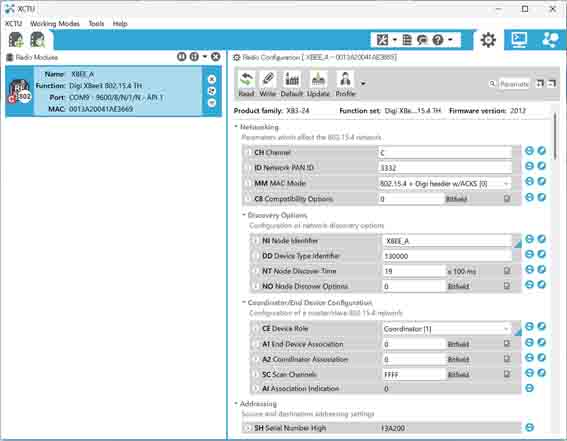Viewport: 567px width, 441px height.
Task: Close all radio modules in the list
Action: 216,57
